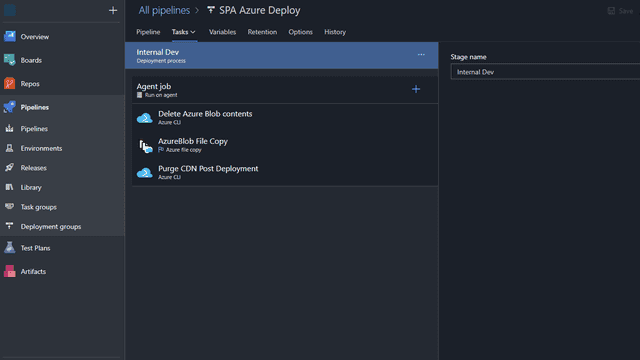Expand the Tasks tab dropdown arrow
Viewport: 640px width, 360px height.
click(x=193, y=32)
